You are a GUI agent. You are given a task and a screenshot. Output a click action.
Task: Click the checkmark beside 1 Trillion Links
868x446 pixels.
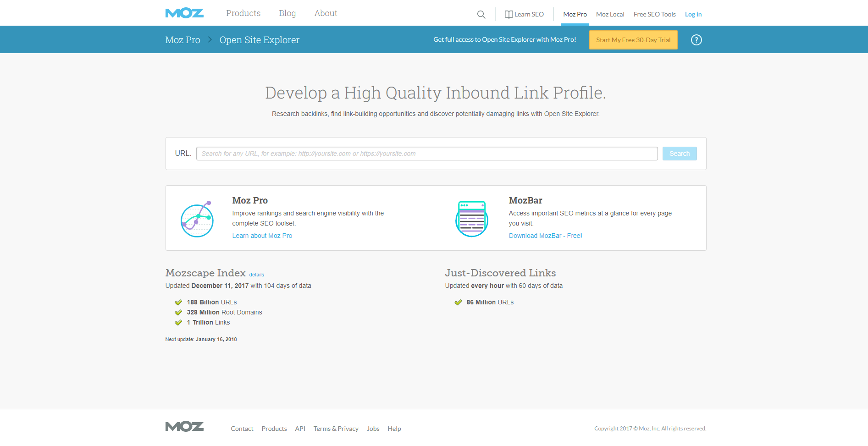coord(178,323)
